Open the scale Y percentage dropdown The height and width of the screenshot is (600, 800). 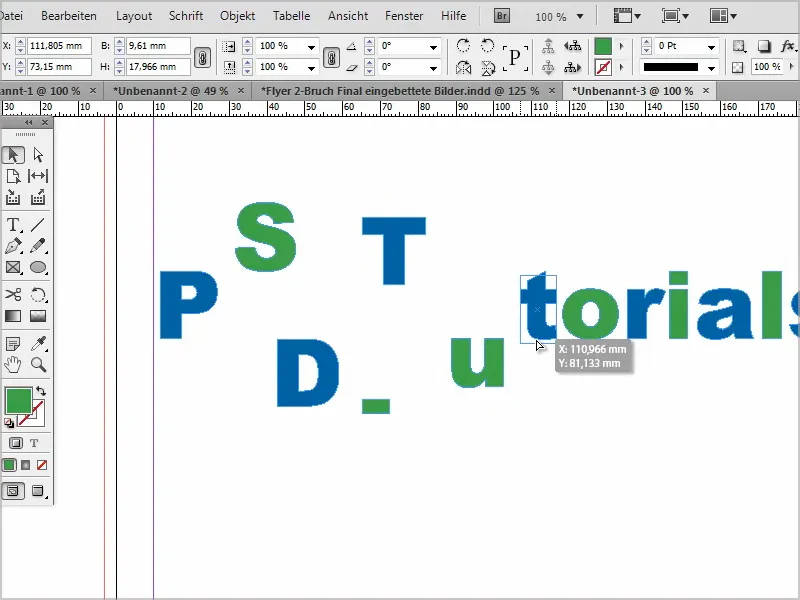[311, 68]
